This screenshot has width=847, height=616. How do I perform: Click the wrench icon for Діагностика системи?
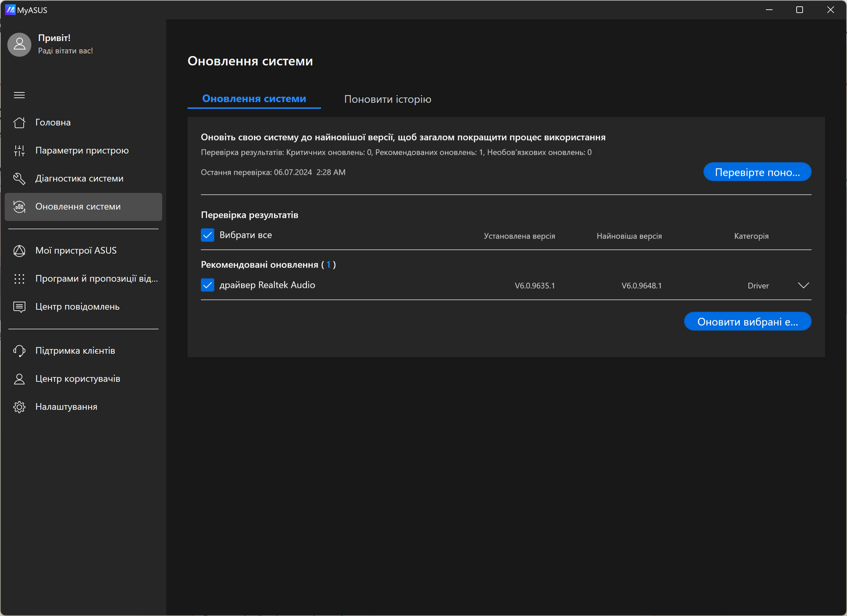19,179
